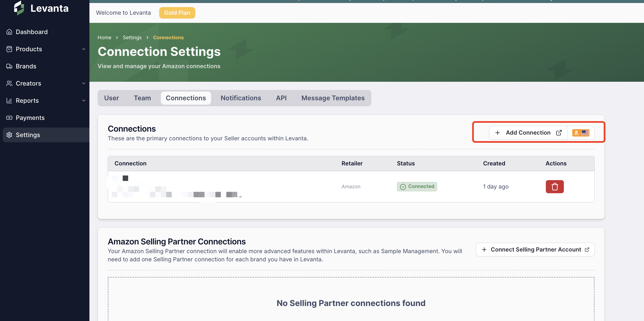Click the plus icon on Connect Selling Partner Account

(x=484, y=250)
